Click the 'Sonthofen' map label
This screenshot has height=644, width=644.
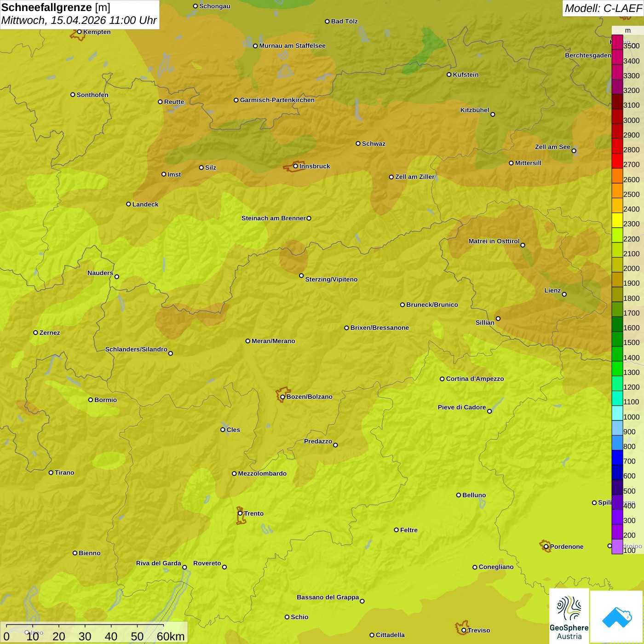(x=92, y=95)
